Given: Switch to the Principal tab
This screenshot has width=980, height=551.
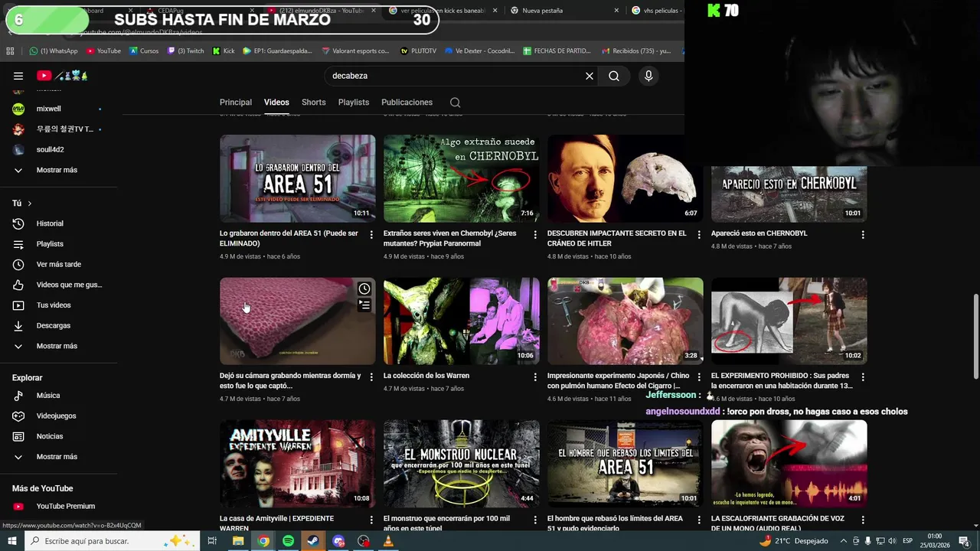Looking at the screenshot, I should pyautogui.click(x=236, y=103).
